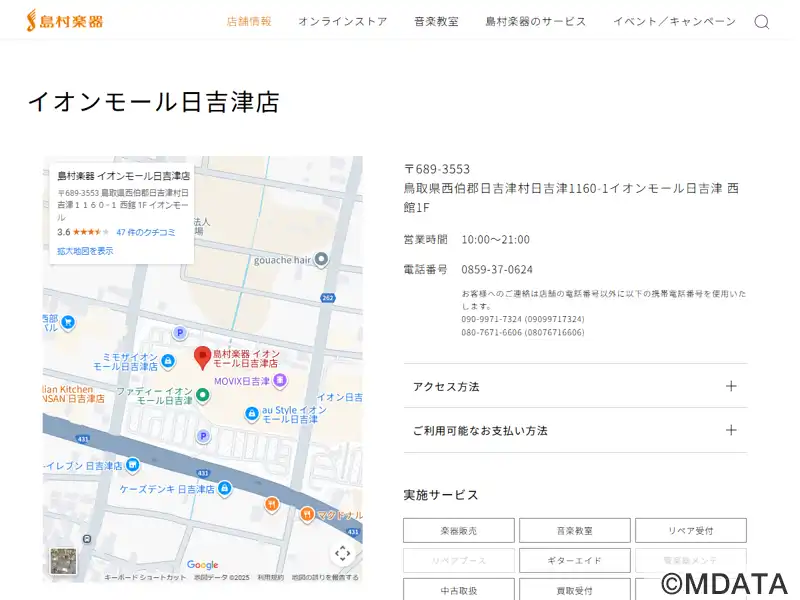Click the postal code 〒689-3553
Viewport: 800px width, 600px height.
437,169
